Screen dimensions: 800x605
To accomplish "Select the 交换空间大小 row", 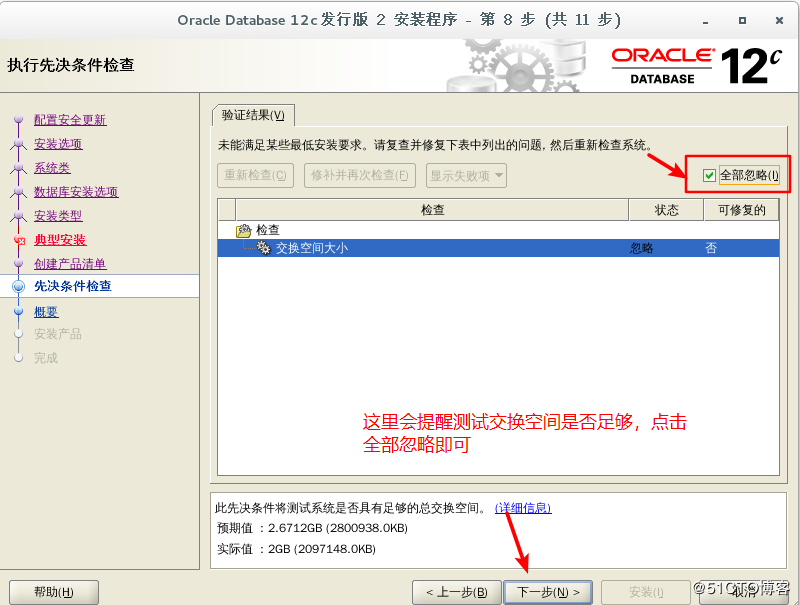I will (498, 248).
